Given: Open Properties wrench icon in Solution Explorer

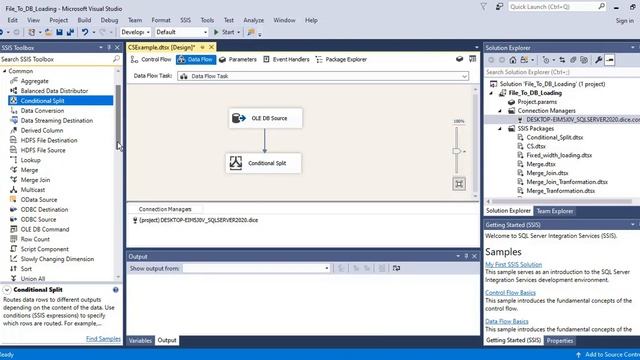Looking at the screenshot, I should (598, 60).
